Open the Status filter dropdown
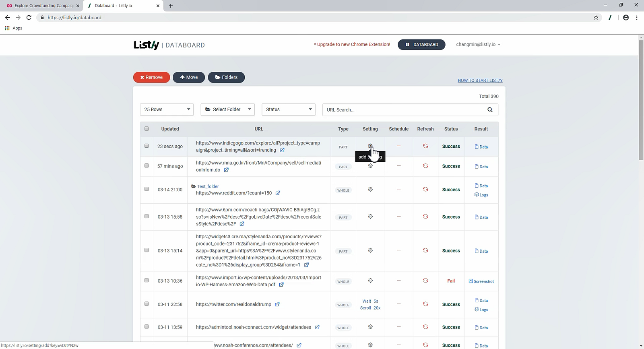 [x=289, y=109]
